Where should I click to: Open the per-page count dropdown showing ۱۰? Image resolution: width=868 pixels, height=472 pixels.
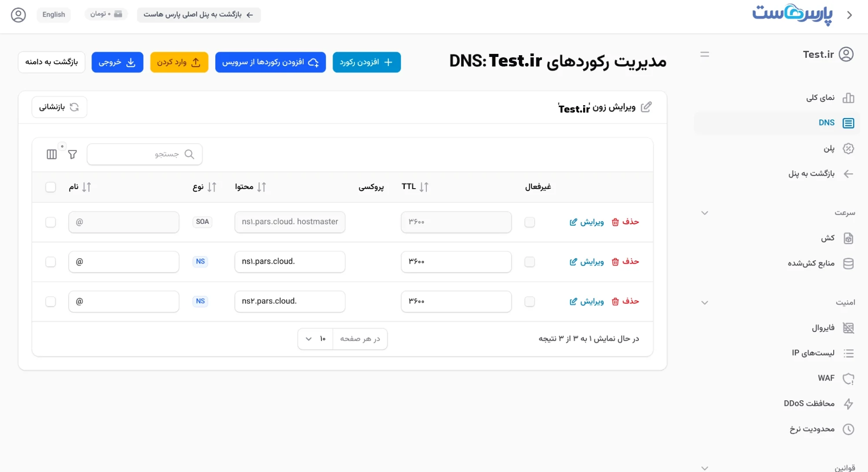tap(316, 339)
